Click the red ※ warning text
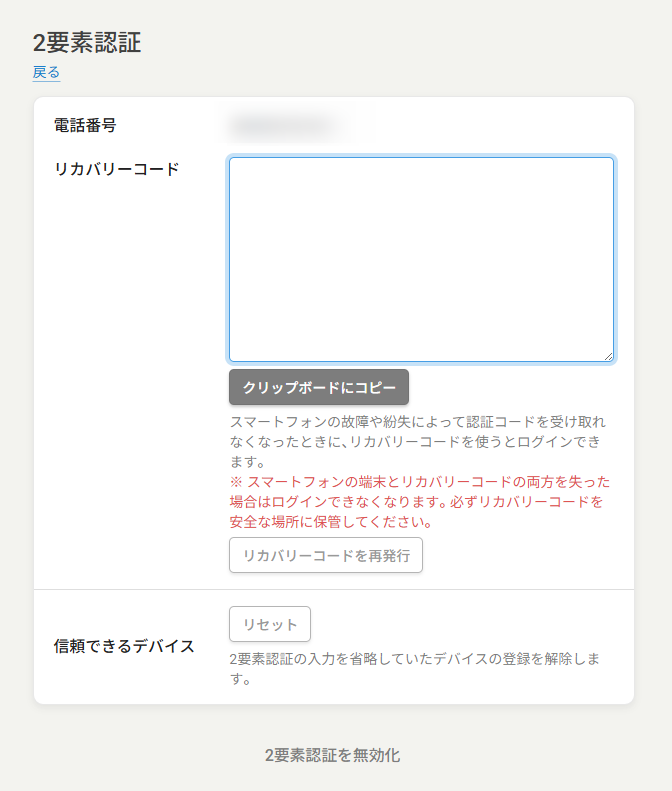Viewport: 672px width, 791px height. tap(420, 482)
